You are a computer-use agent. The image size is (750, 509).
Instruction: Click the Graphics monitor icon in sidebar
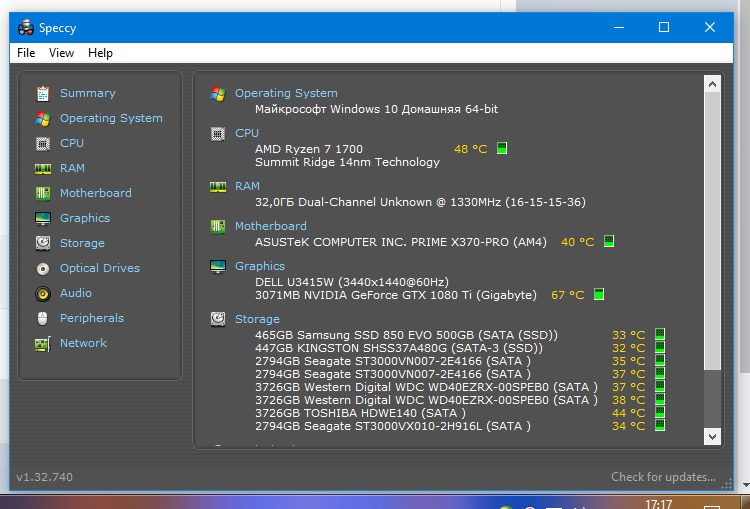pyautogui.click(x=43, y=219)
